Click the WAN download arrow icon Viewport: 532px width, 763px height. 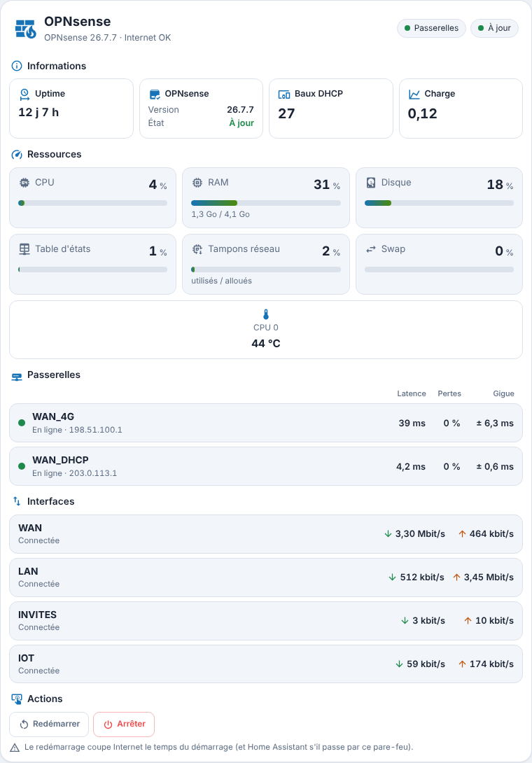[x=388, y=534]
